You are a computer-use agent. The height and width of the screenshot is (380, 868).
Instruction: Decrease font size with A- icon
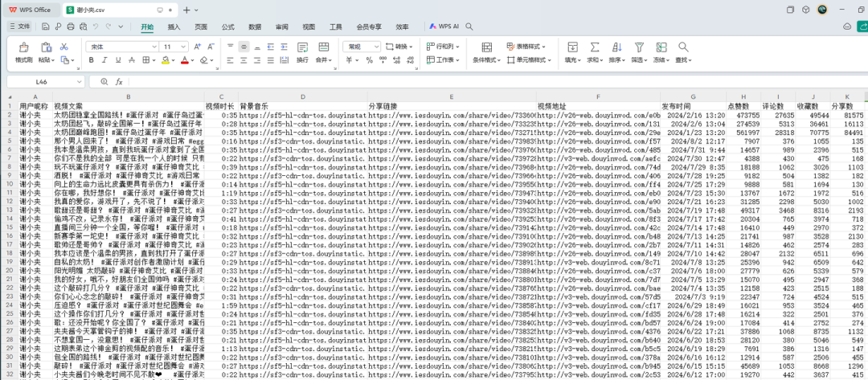[211, 47]
